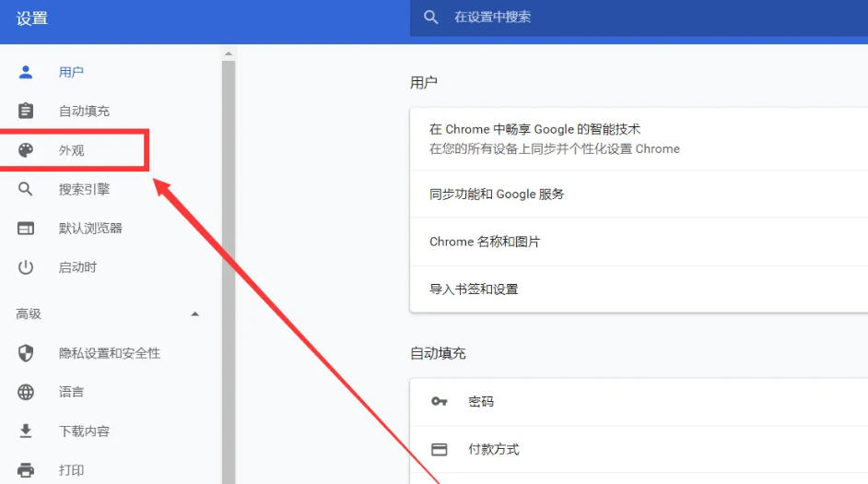Open 导入书签和设置 row
Image resolution: width=868 pixels, height=484 pixels.
click(x=639, y=289)
